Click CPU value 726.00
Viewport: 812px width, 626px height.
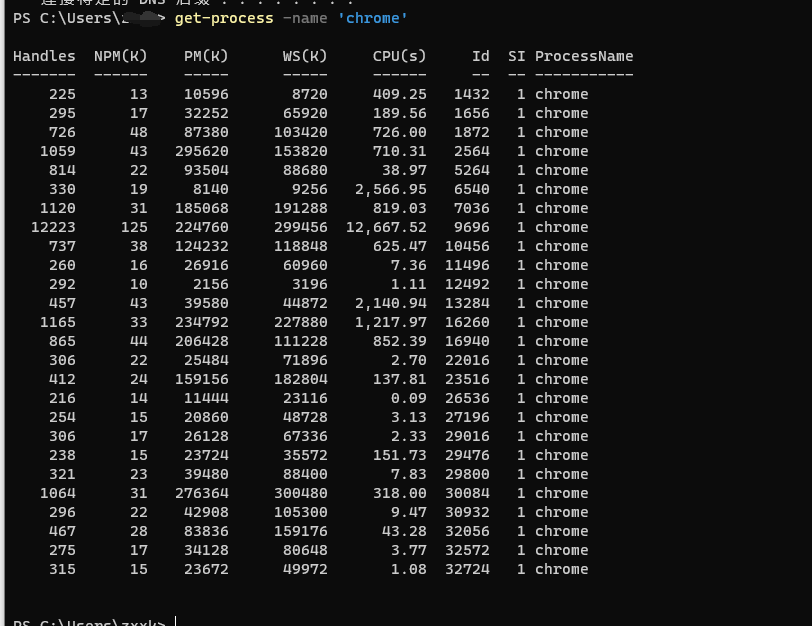tap(399, 132)
